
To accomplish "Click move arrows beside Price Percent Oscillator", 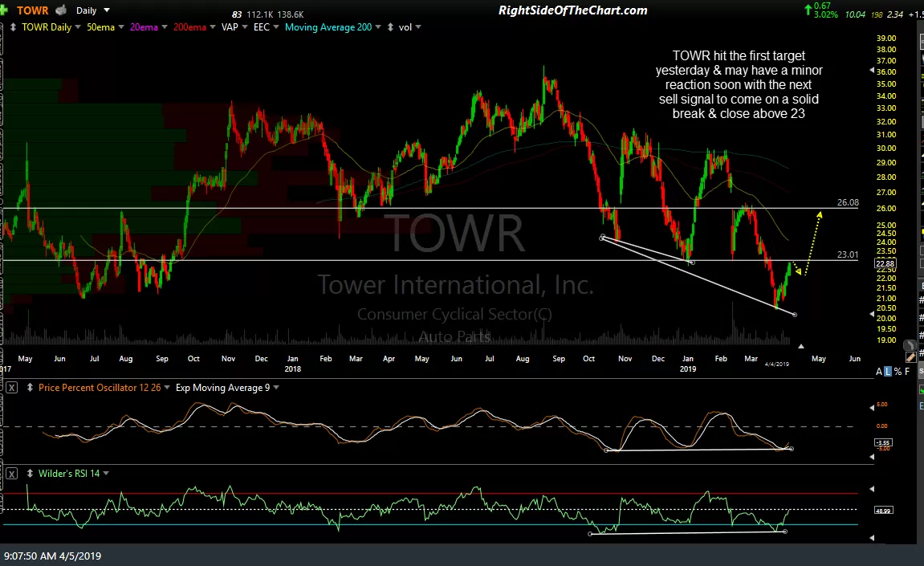I will (x=30, y=388).
